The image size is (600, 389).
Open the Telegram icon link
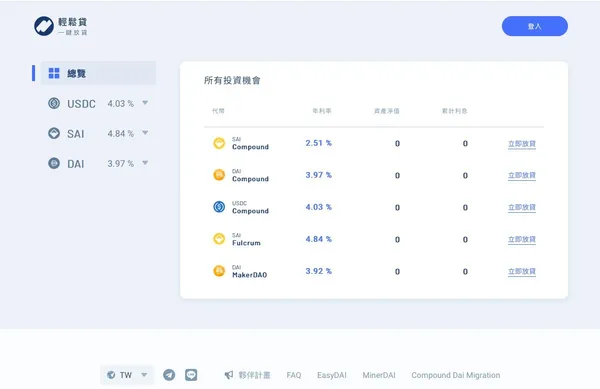(x=169, y=375)
